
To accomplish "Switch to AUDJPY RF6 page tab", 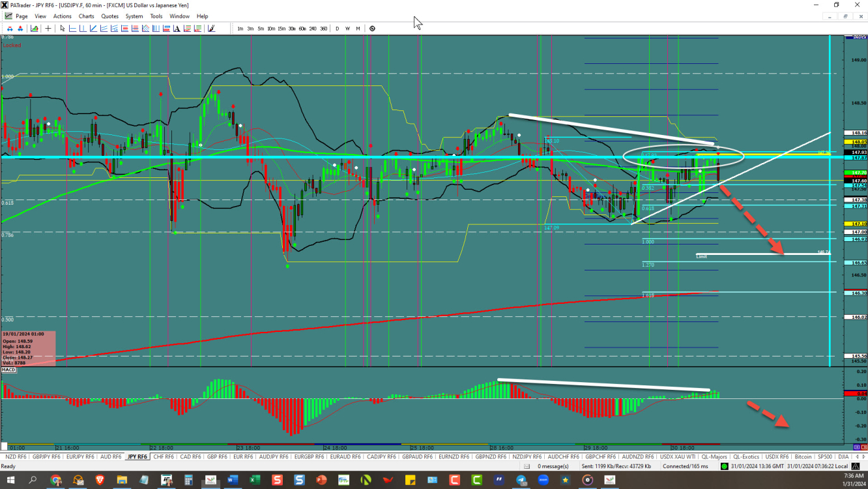I will click(x=274, y=457).
